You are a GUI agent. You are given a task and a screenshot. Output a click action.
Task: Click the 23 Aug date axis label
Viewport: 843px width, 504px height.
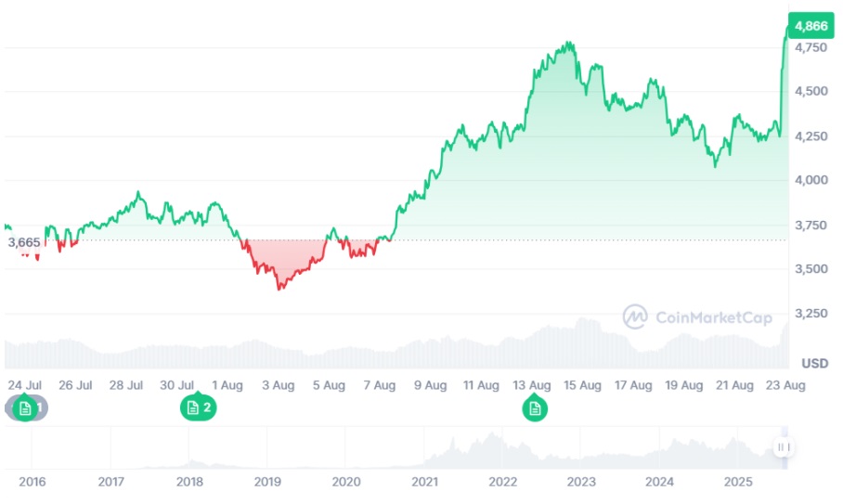tap(785, 385)
